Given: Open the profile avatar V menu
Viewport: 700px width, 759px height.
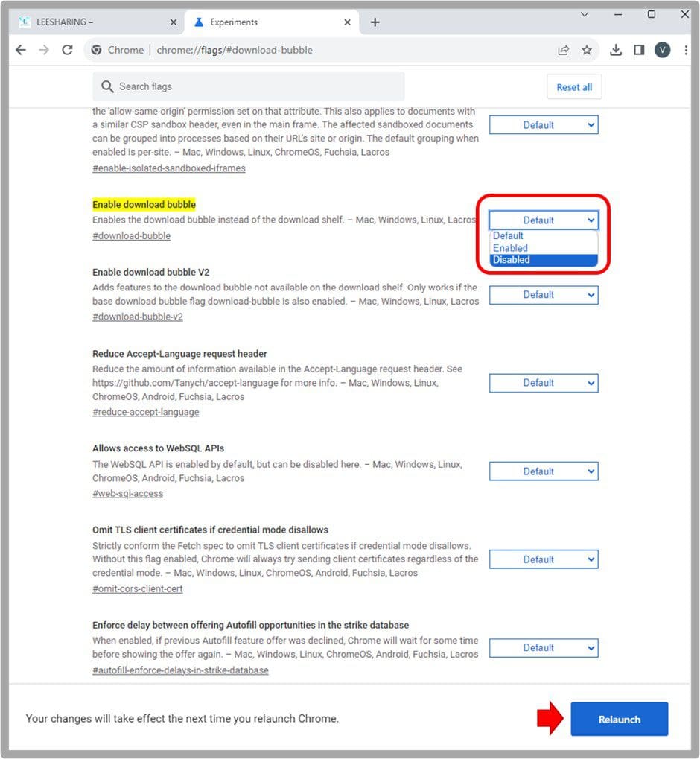Looking at the screenshot, I should click(x=662, y=50).
